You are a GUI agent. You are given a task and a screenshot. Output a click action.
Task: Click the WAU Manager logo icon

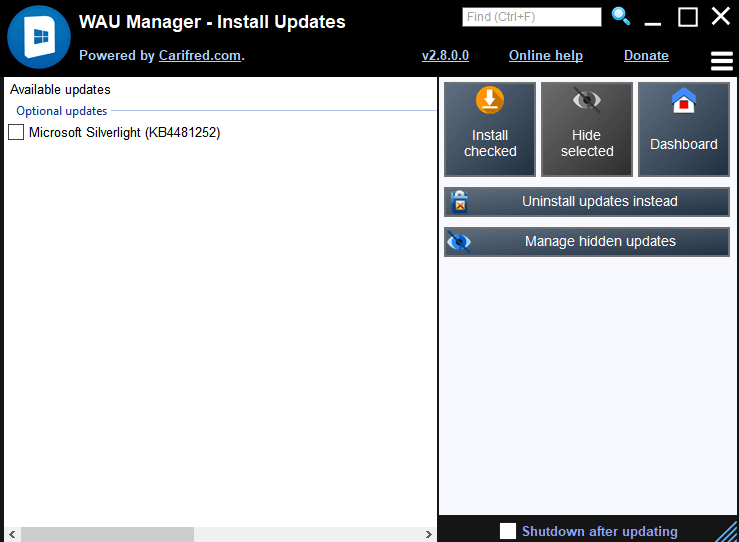(x=38, y=37)
